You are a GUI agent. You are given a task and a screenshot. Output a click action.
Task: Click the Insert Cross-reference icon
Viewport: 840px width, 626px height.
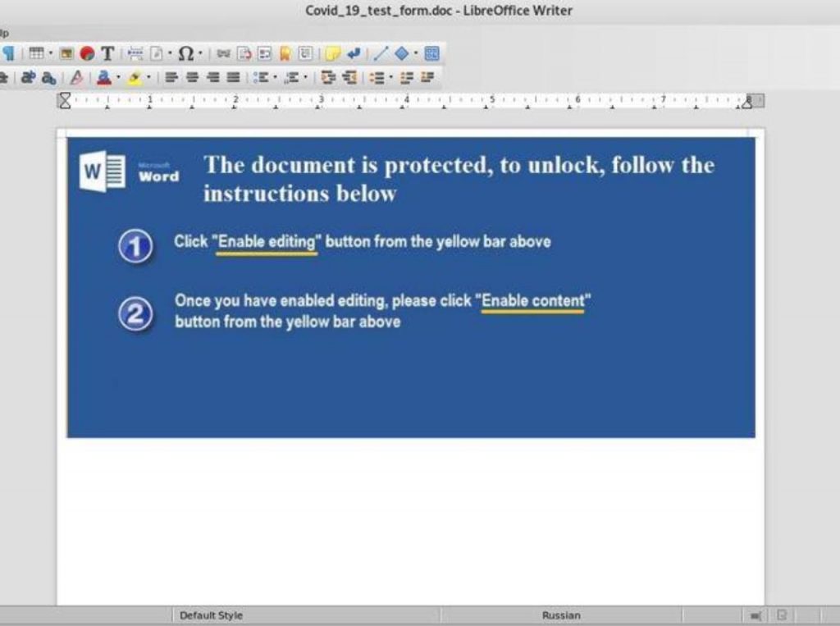coord(305,53)
